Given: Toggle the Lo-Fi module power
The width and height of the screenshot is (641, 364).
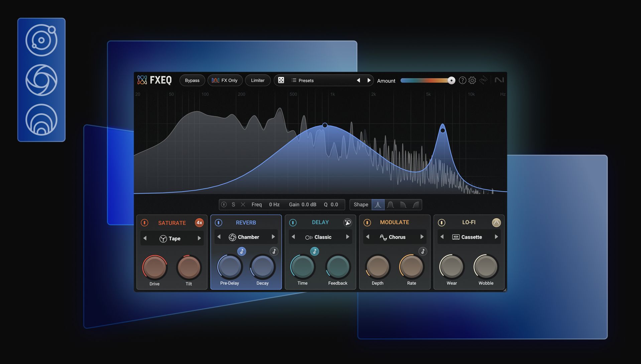Looking at the screenshot, I should point(441,222).
